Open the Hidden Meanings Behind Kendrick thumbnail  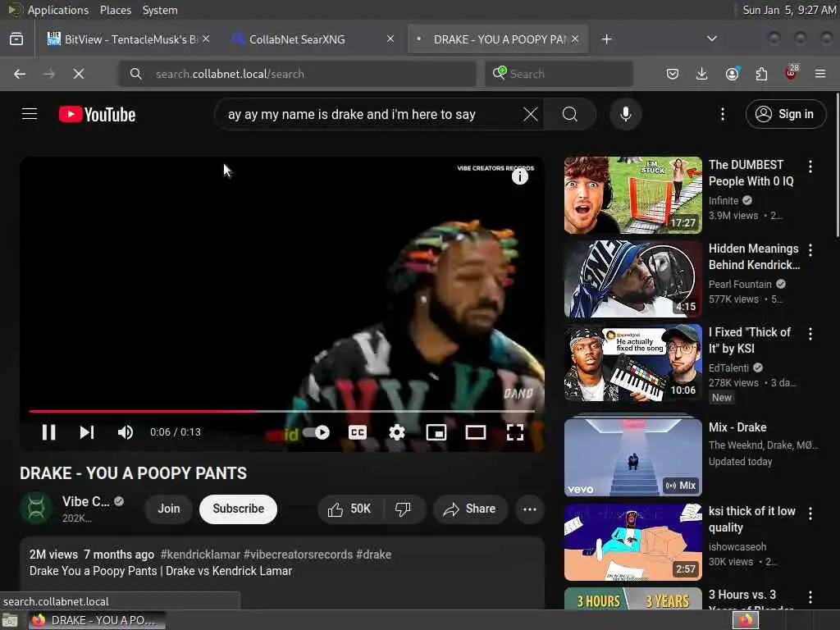click(x=633, y=279)
